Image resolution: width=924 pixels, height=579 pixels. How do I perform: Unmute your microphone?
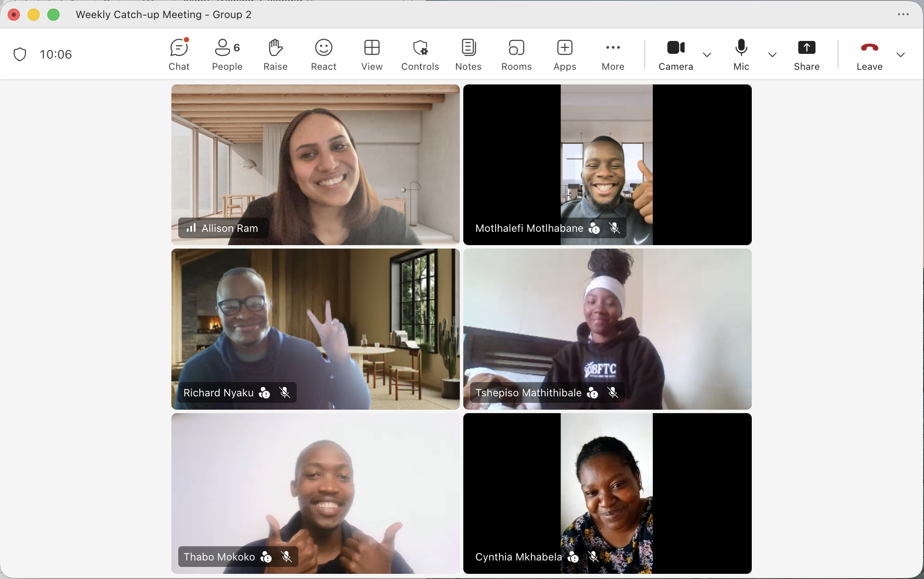741,54
